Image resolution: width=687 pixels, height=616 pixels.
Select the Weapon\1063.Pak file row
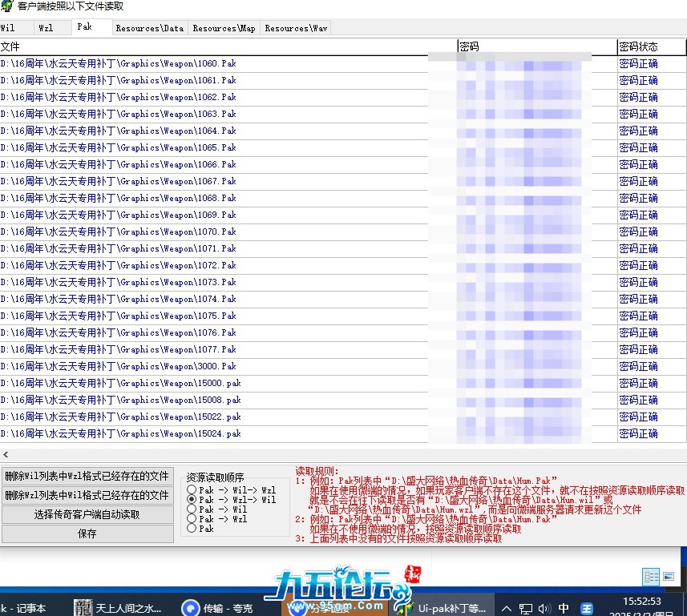(343, 114)
